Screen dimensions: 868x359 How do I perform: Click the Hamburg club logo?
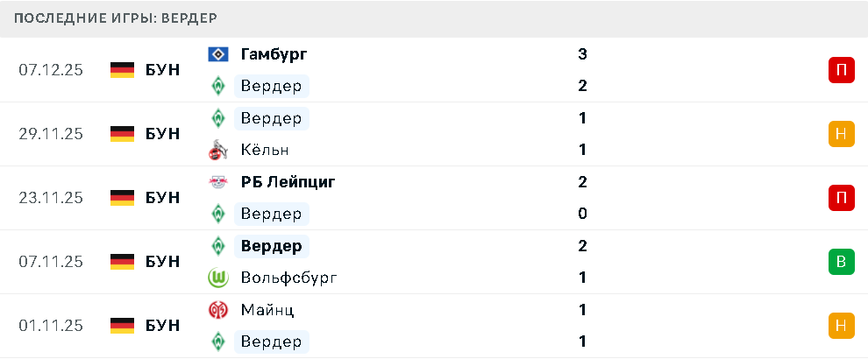[217, 54]
